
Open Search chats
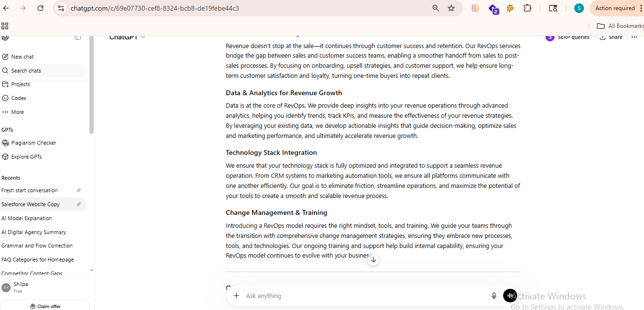pyautogui.click(x=43, y=71)
